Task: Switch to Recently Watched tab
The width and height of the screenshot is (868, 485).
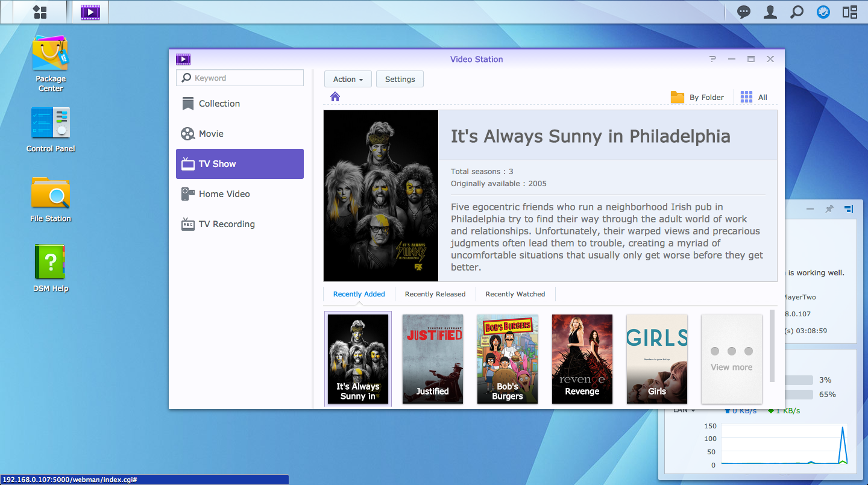Action: [x=515, y=294]
